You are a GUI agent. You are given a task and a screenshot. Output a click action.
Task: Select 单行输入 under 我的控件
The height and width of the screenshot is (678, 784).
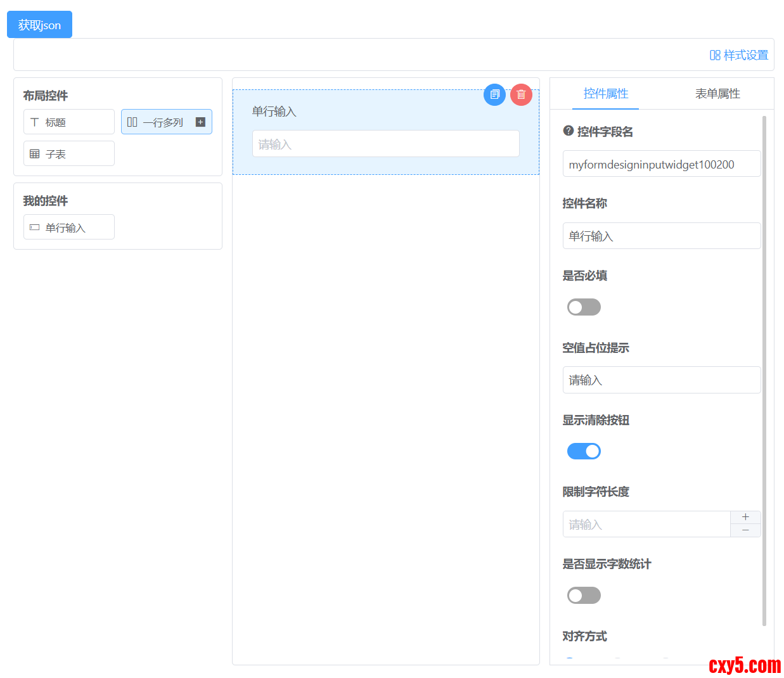pos(69,227)
